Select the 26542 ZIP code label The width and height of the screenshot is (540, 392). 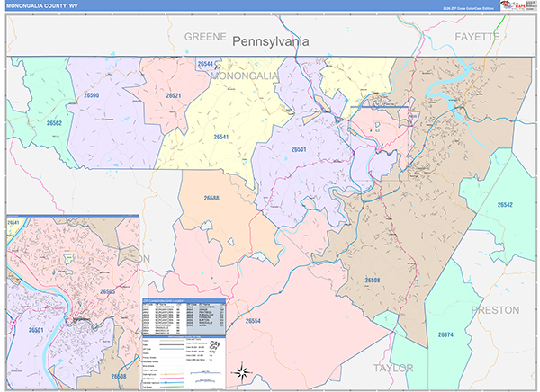point(504,205)
